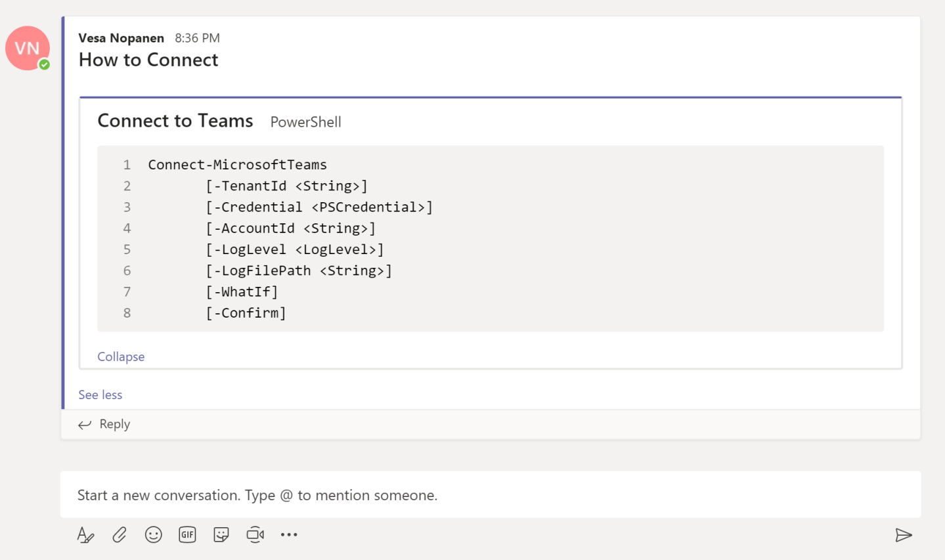The image size is (945, 560).
Task: Click the [-TenantId <String>] line
Action: coord(286,186)
